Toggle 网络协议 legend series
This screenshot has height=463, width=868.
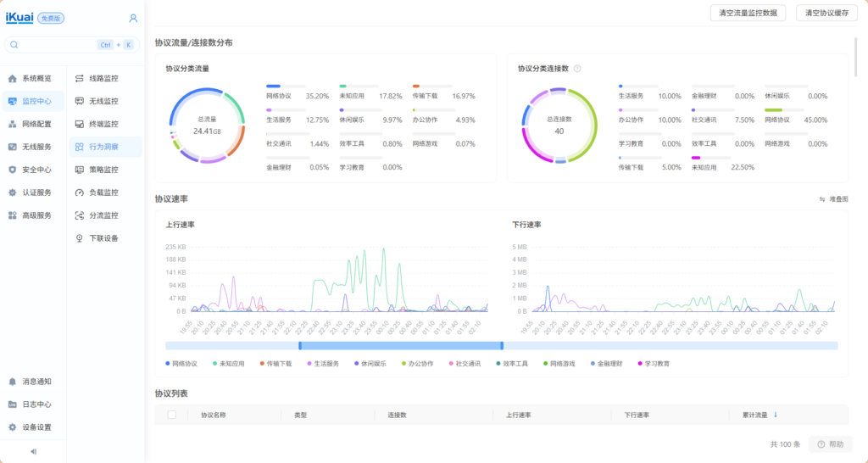181,364
